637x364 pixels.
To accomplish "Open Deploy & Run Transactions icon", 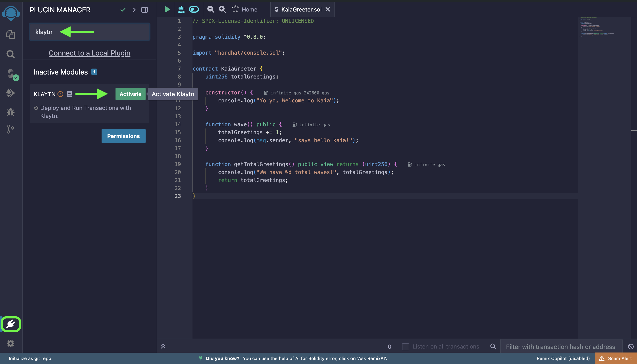I will [x=10, y=93].
